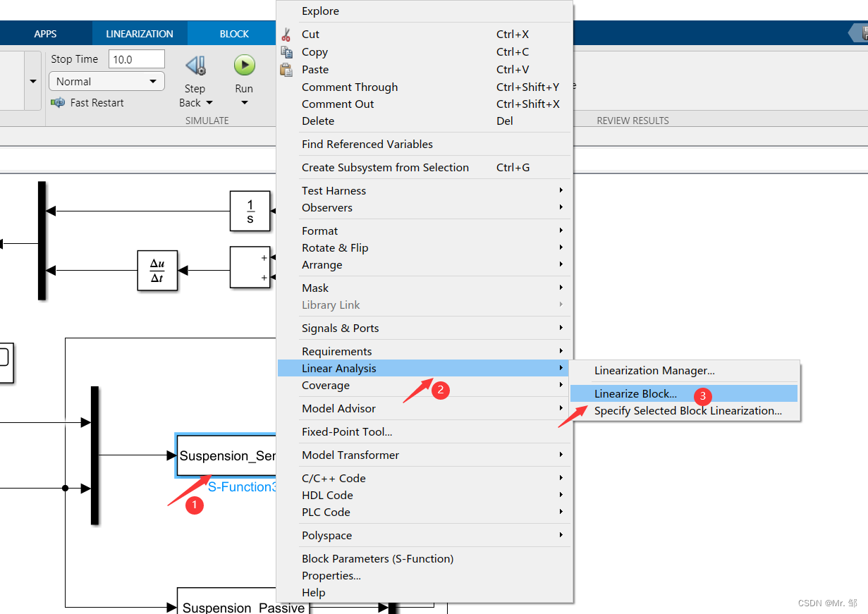This screenshot has height=614, width=868.
Task: Select the 1/s integrator block
Action: pyautogui.click(x=250, y=211)
